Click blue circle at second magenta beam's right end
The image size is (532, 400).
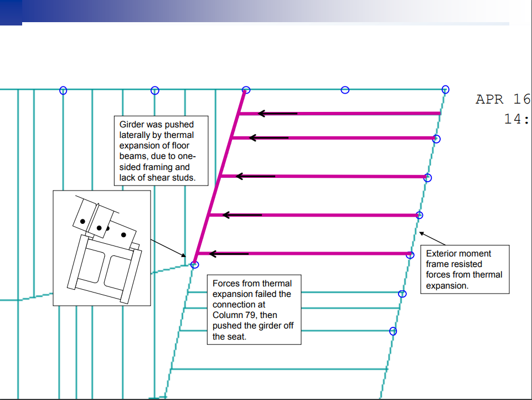(436, 139)
